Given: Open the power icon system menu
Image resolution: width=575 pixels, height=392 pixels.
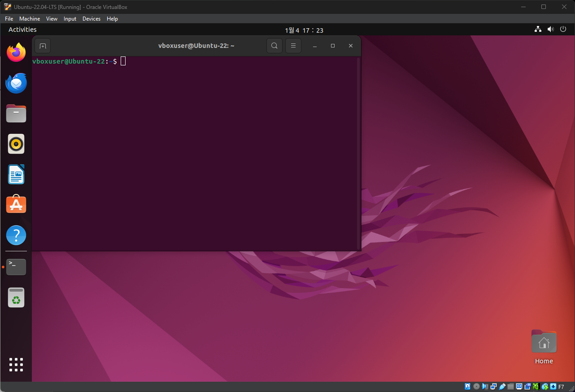Looking at the screenshot, I should click(563, 30).
